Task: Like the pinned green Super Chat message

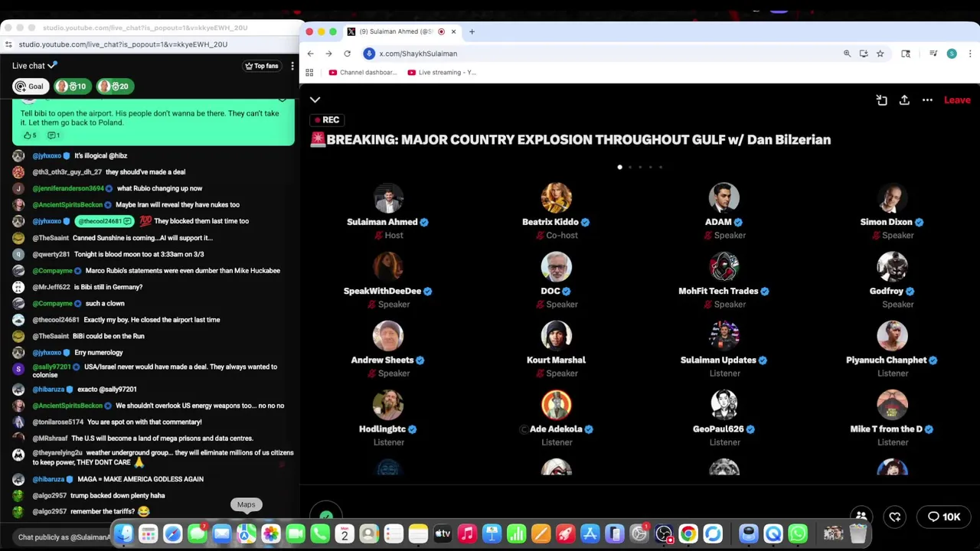Action: click(29, 135)
